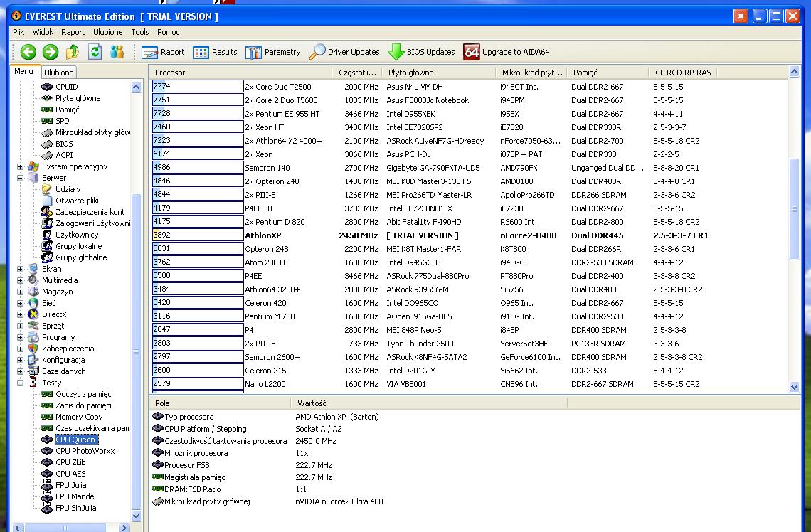Expand System operacyjny node
811x532 pixels.
coord(20,166)
